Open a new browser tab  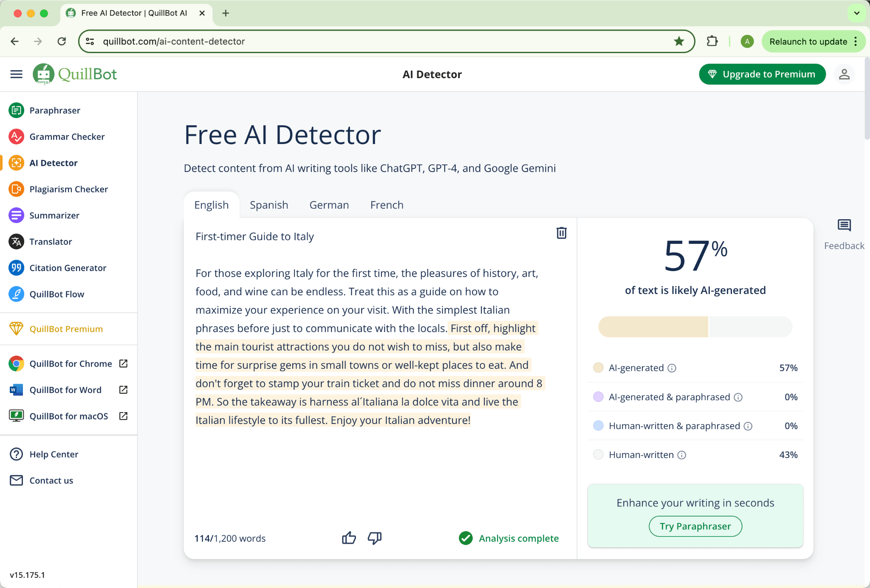pyautogui.click(x=226, y=13)
